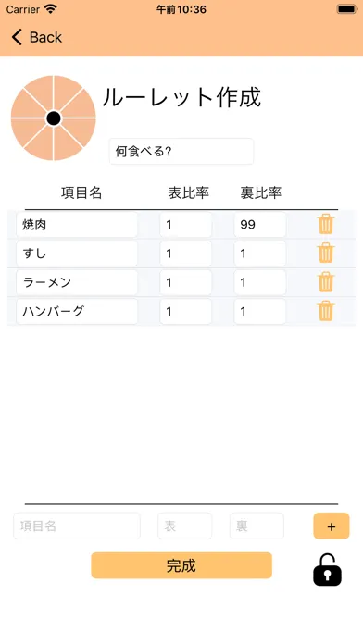
Task: Edit the 表比率 field for すし
Action: (186, 254)
